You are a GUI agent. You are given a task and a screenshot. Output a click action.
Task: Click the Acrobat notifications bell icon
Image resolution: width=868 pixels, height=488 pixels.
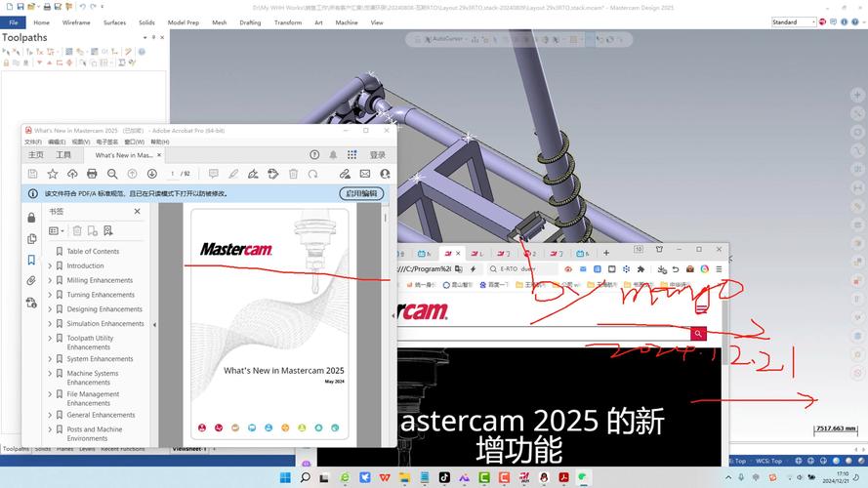click(333, 155)
